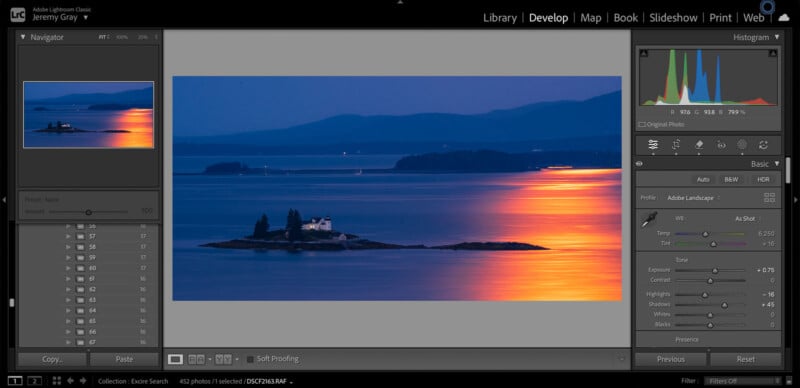Select the Develop module

(548, 18)
